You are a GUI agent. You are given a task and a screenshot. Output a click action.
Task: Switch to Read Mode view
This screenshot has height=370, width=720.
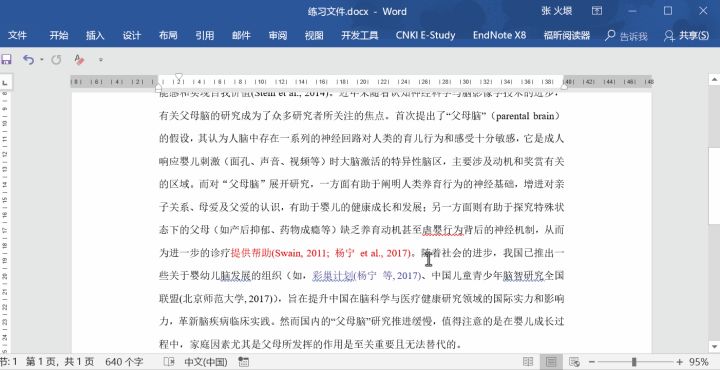tap(528, 362)
